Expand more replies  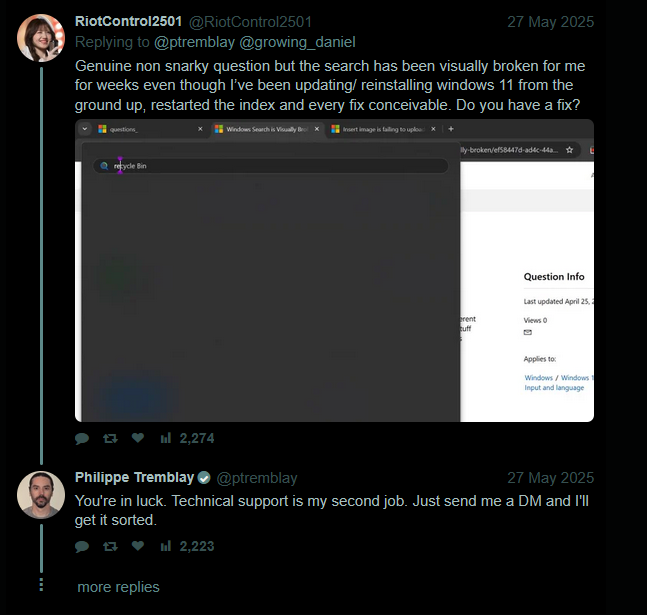[x=118, y=587]
